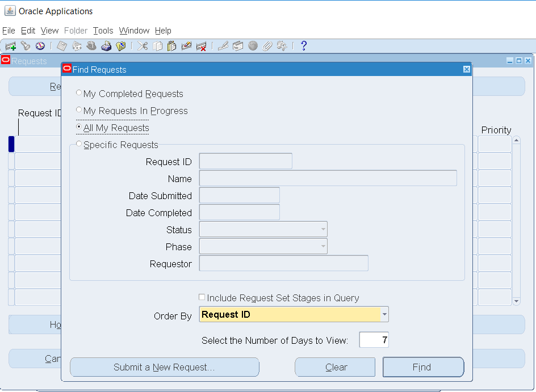The image size is (536, 392).
Task: Click the Number of Days to View field
Action: click(374, 340)
